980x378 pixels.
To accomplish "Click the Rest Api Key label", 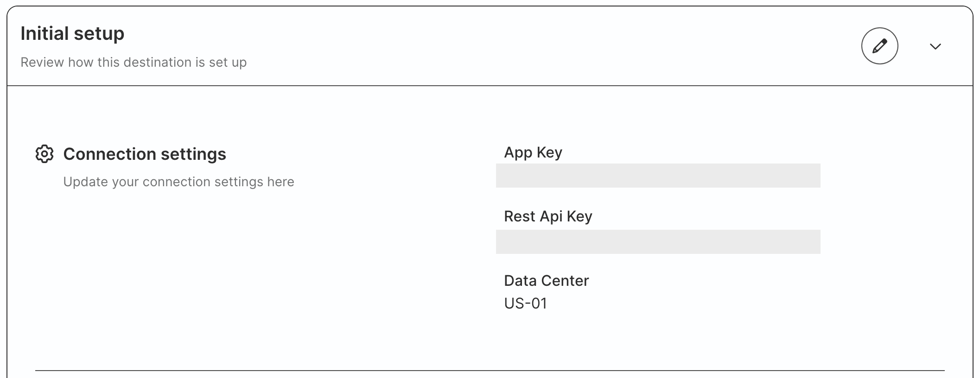I will click(x=547, y=216).
